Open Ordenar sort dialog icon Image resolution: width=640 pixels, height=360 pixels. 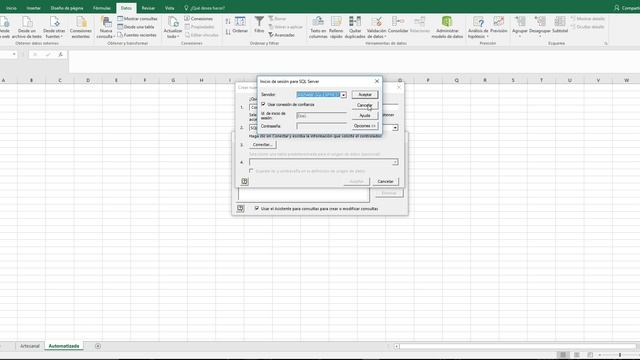[240, 25]
